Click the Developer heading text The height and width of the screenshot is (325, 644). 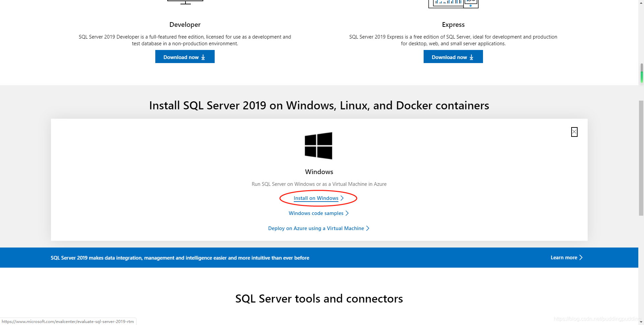pos(185,24)
